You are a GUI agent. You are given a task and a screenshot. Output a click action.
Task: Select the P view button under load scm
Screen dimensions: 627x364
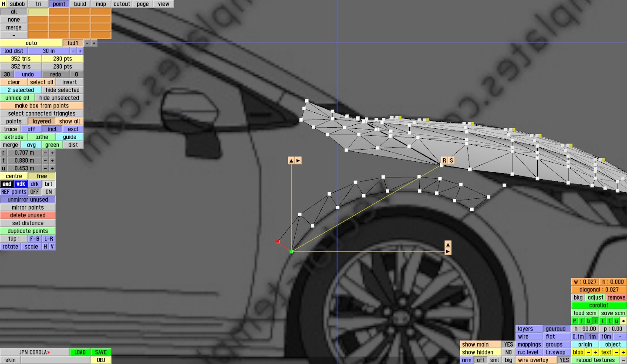point(575,321)
